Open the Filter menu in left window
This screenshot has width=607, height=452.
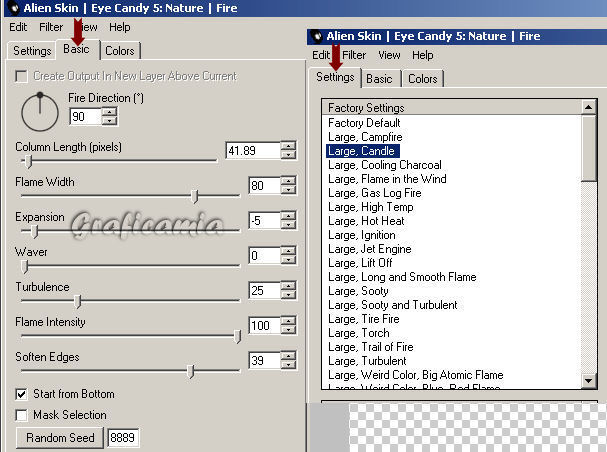51,27
